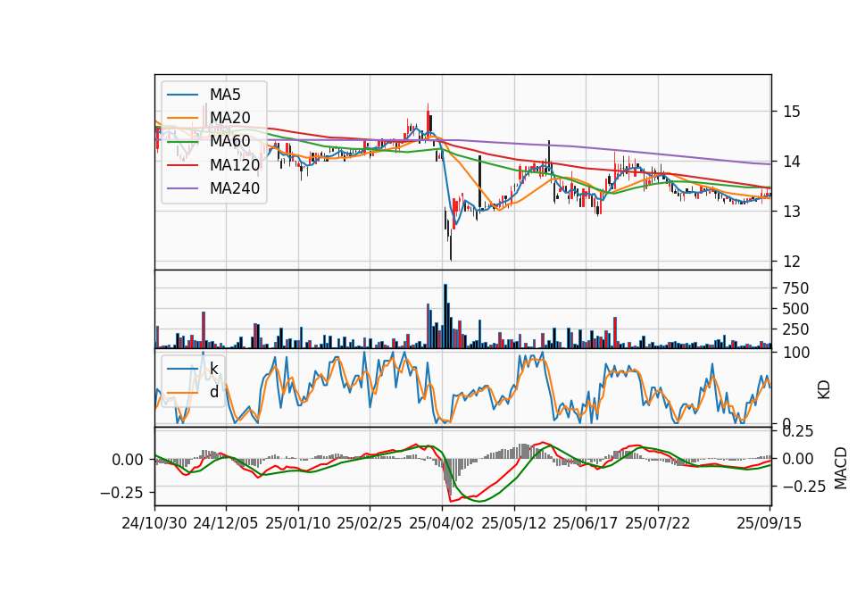857x616 pixels.
Task: Select the MA240 legend label
Action: pyautogui.click(x=235, y=188)
